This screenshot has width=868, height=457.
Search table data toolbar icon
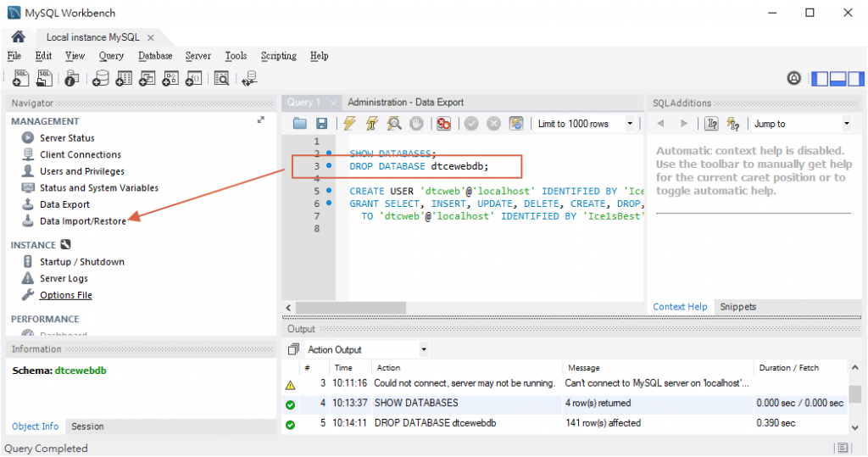pyautogui.click(x=221, y=79)
